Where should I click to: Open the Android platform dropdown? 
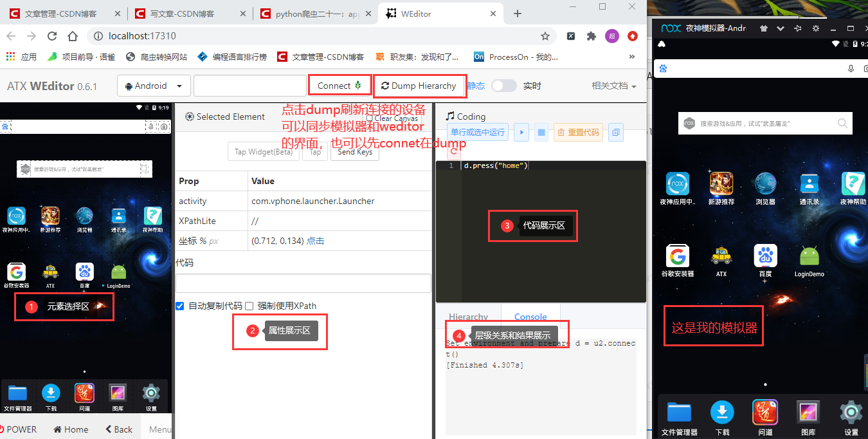tap(154, 85)
